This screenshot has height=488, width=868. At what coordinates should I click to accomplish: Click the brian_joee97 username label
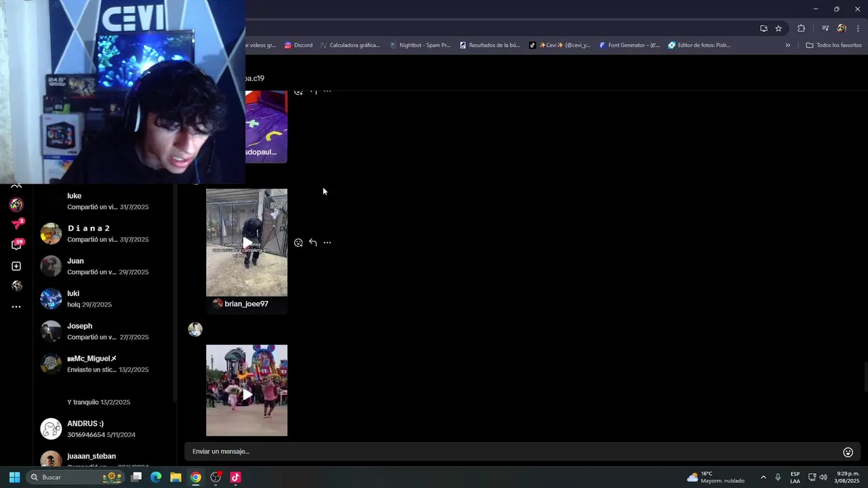click(246, 304)
